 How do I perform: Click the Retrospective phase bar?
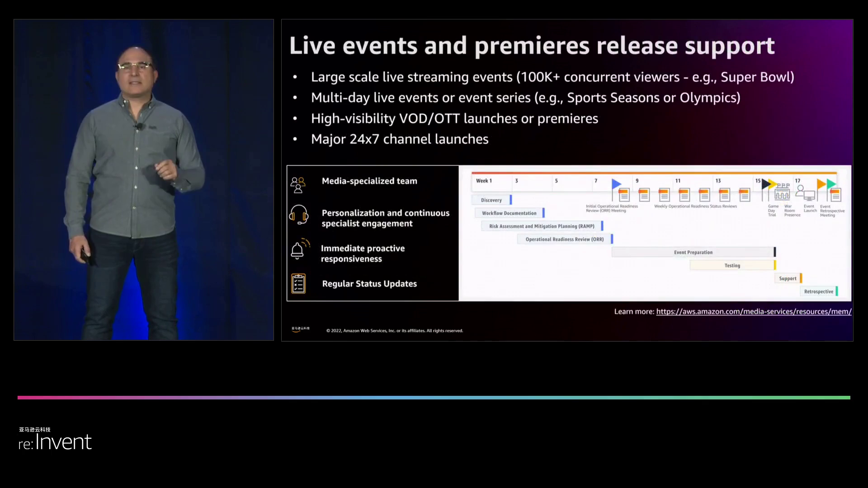[818, 291]
